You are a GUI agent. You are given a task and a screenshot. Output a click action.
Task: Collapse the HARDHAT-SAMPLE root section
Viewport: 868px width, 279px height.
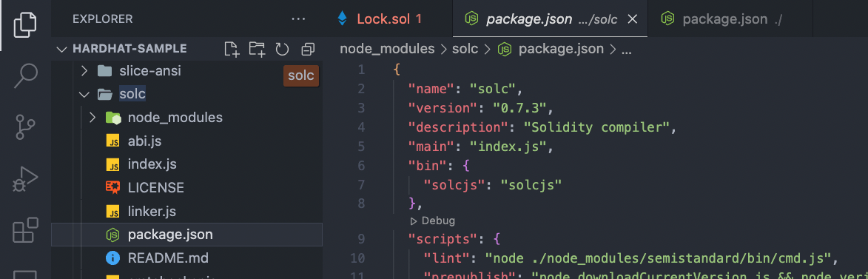61,49
